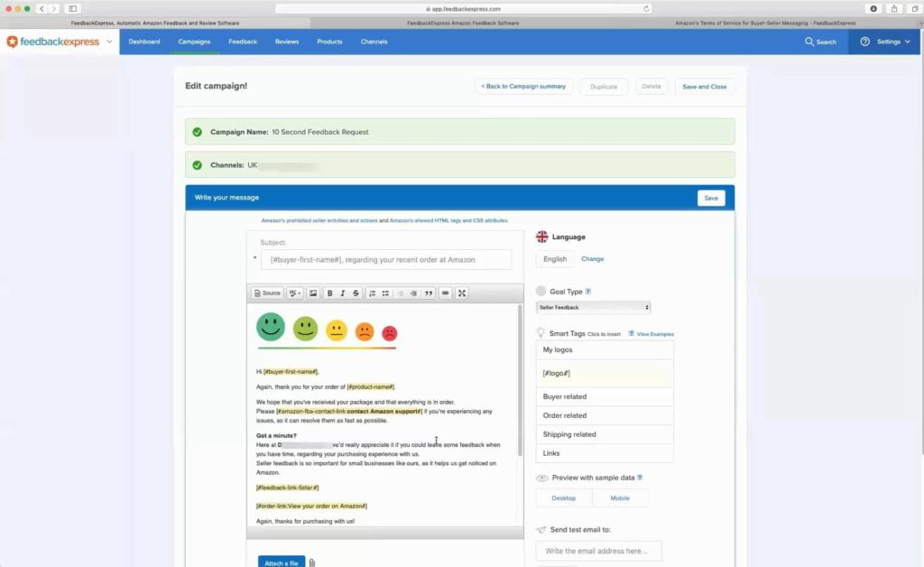Click the message editor vertical scrollbar
The height and width of the screenshot is (567, 924).
(x=520, y=381)
